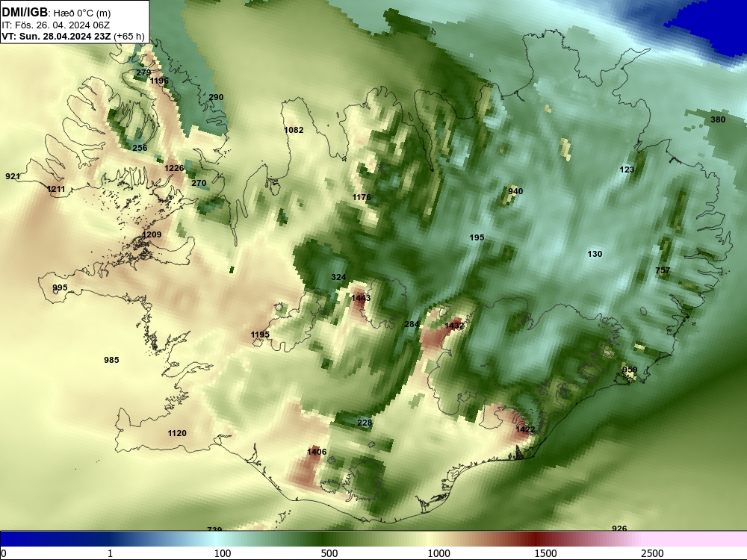747x560 pixels.
Task: Click the map value 985
Action: [111, 360]
